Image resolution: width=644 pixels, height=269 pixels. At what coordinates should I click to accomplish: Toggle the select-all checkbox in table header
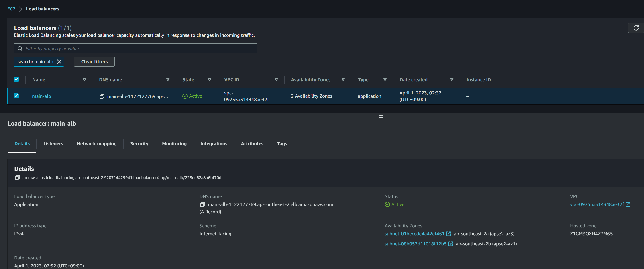click(x=16, y=79)
